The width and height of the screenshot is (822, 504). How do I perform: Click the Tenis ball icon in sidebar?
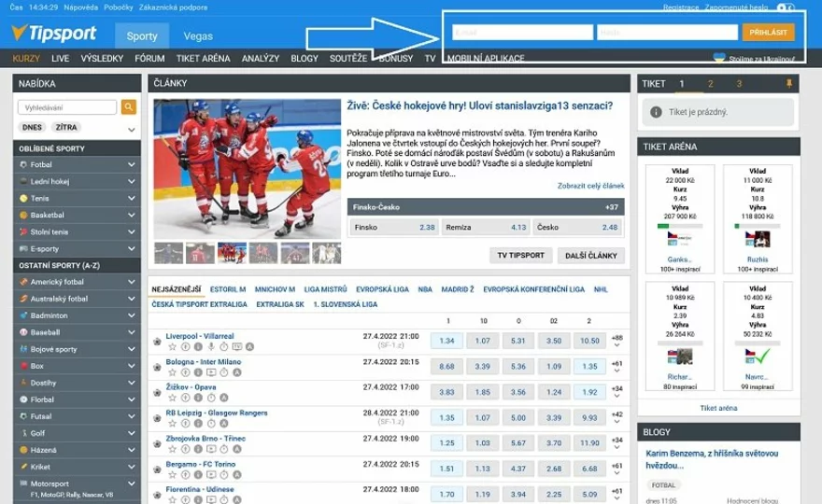(23, 198)
